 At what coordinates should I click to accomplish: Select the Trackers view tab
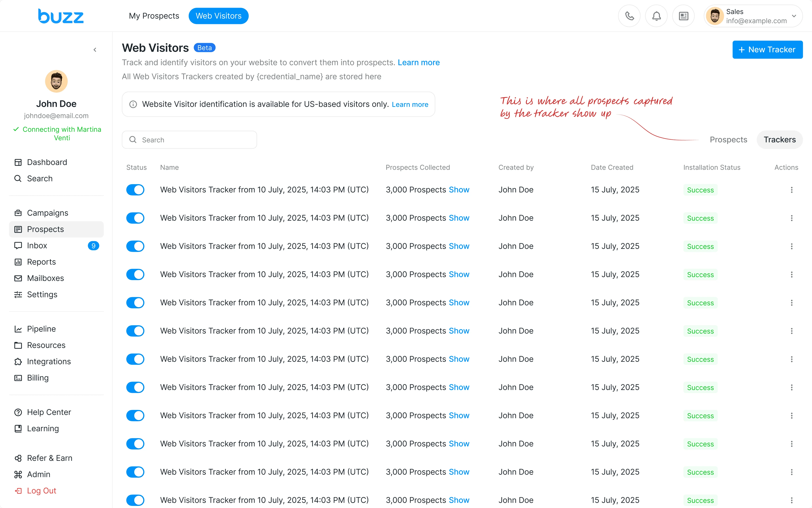click(779, 139)
